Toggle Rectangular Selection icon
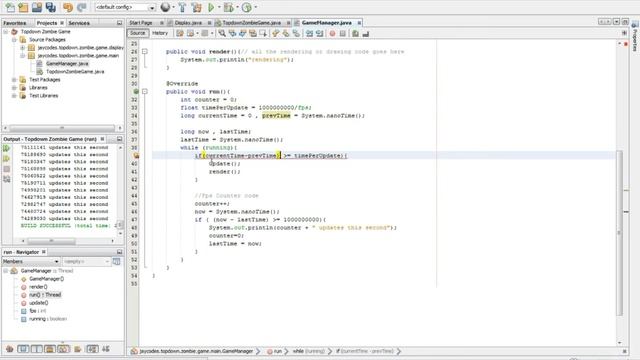This screenshot has height=360, width=640. pyautogui.click(x=263, y=33)
